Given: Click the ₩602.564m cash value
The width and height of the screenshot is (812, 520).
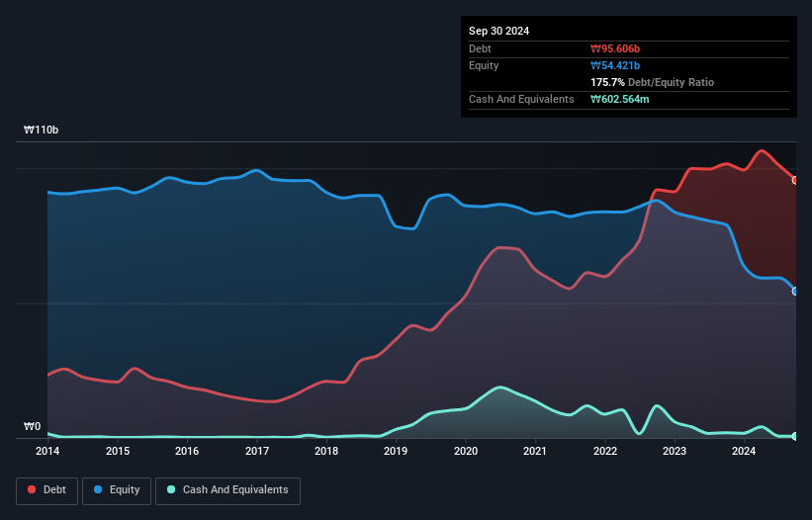Looking at the screenshot, I should 619,99.
